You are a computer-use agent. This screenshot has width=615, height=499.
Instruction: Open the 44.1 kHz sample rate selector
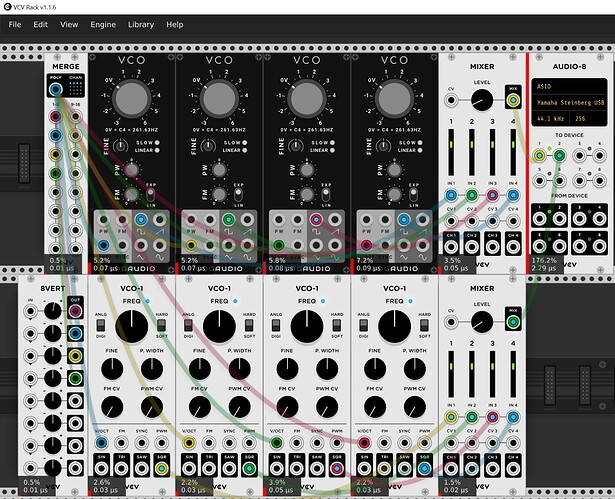pos(550,118)
